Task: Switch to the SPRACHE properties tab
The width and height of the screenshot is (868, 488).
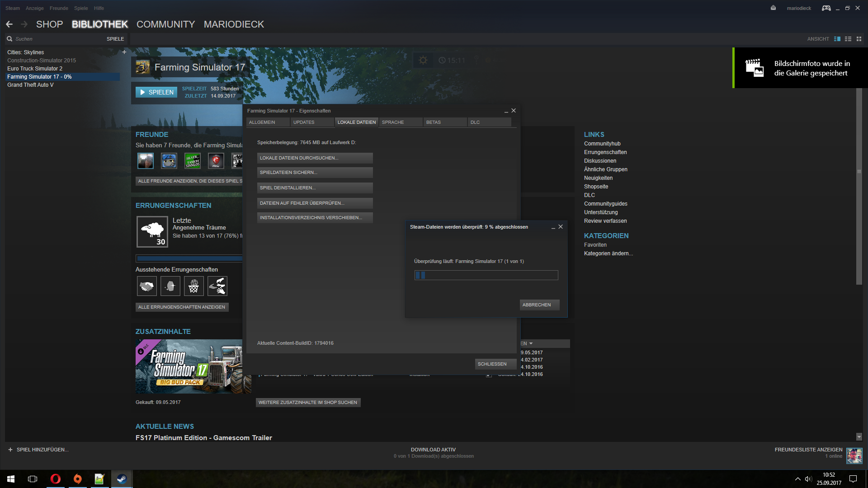Action: 401,122
